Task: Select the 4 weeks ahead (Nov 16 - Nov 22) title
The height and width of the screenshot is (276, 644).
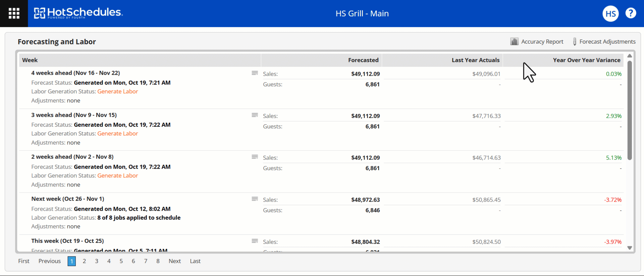Action: coord(75,73)
